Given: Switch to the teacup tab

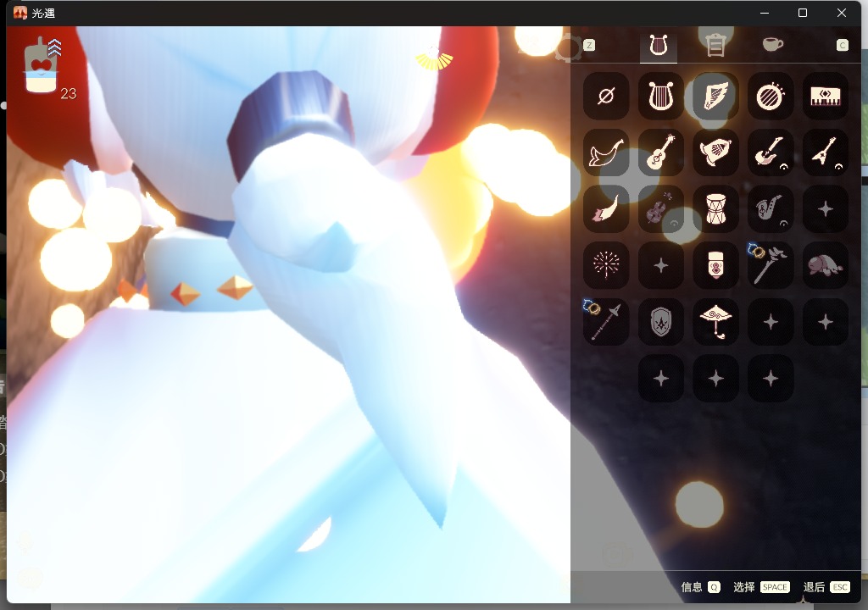Looking at the screenshot, I should [x=773, y=44].
